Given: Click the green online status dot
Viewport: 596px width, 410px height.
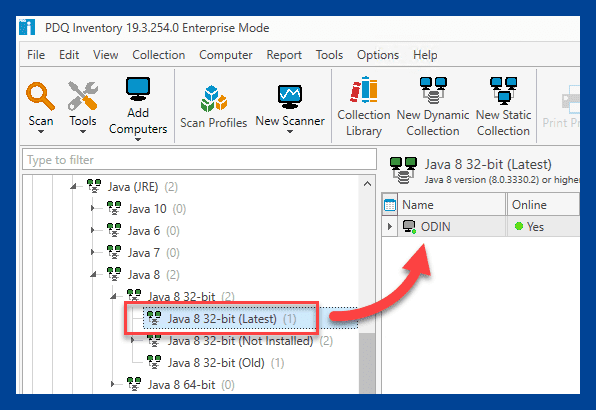Looking at the screenshot, I should click(x=518, y=226).
